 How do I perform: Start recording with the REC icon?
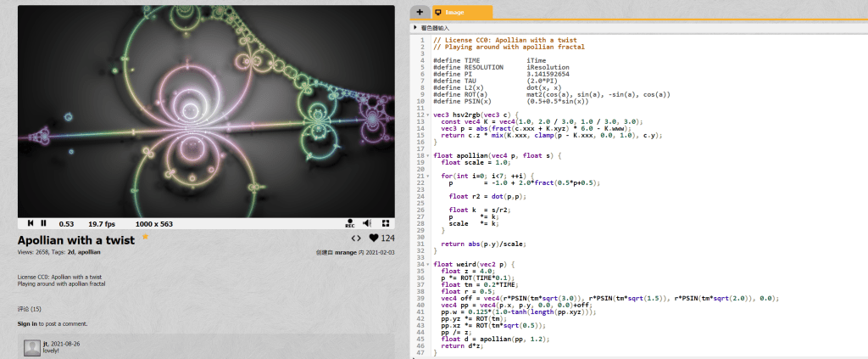(349, 224)
